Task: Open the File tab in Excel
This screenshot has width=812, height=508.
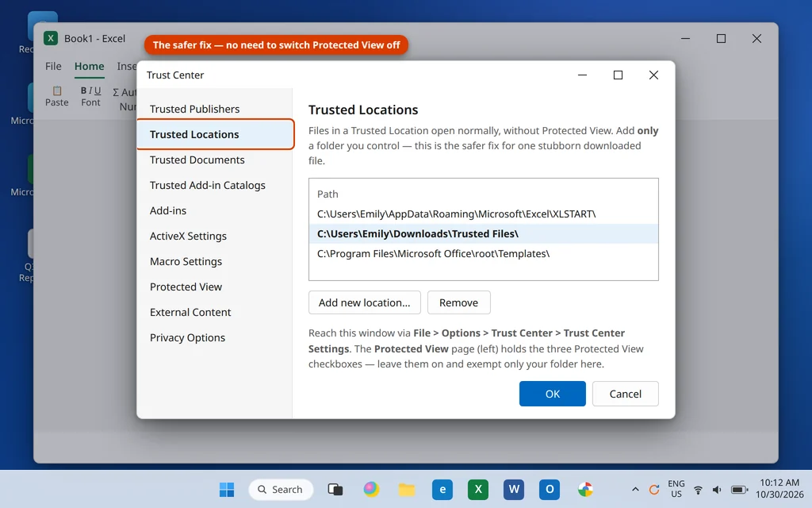Action: (53, 67)
